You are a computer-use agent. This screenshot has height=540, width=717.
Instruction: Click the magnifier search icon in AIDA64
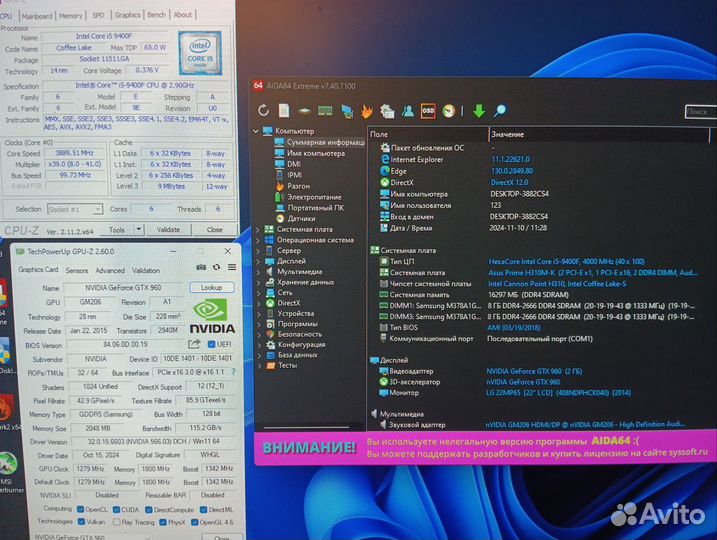click(x=500, y=110)
